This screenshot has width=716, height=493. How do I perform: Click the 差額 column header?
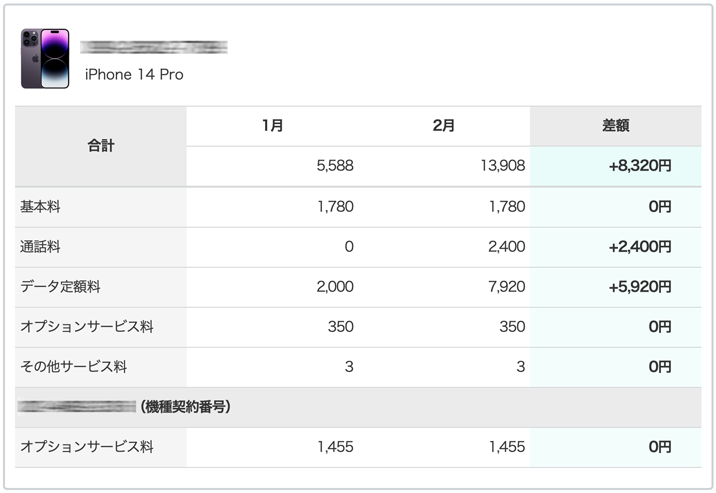[x=615, y=126]
